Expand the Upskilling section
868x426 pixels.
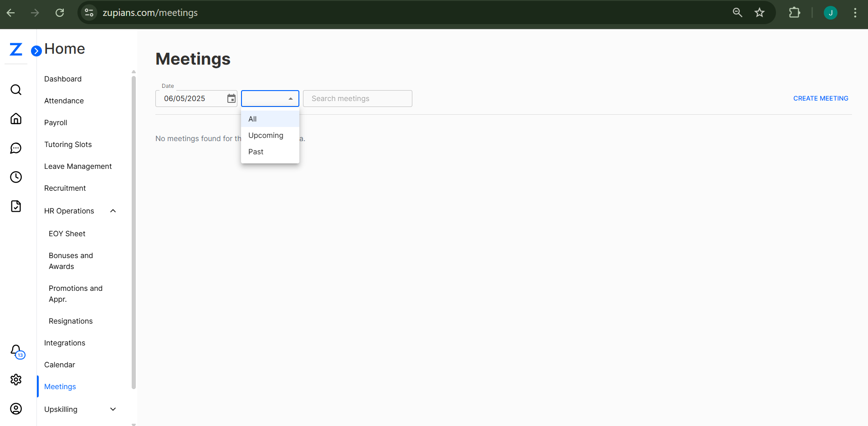113,409
